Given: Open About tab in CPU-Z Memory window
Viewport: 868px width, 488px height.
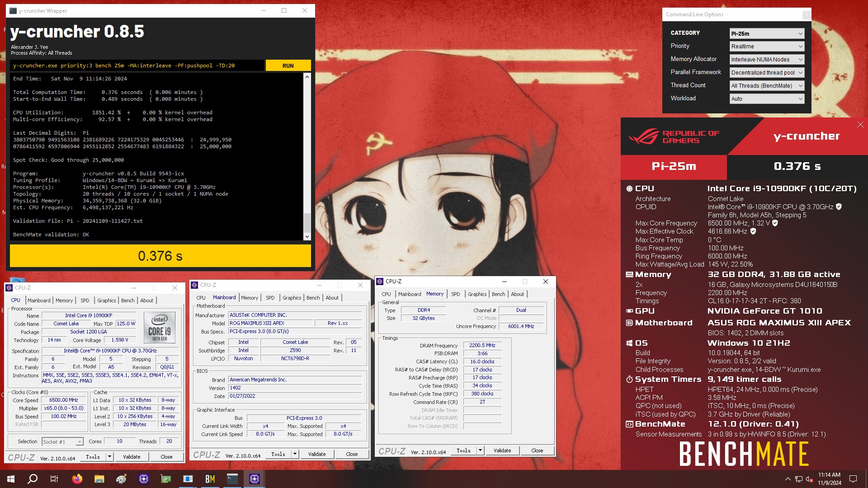Looking at the screenshot, I should point(517,294).
